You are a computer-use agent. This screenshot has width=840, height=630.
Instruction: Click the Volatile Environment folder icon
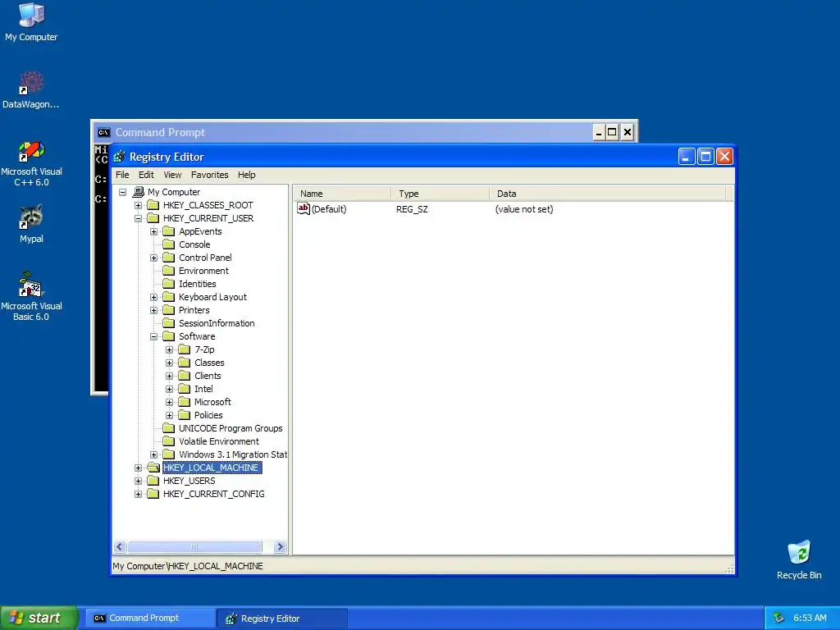pyautogui.click(x=169, y=441)
